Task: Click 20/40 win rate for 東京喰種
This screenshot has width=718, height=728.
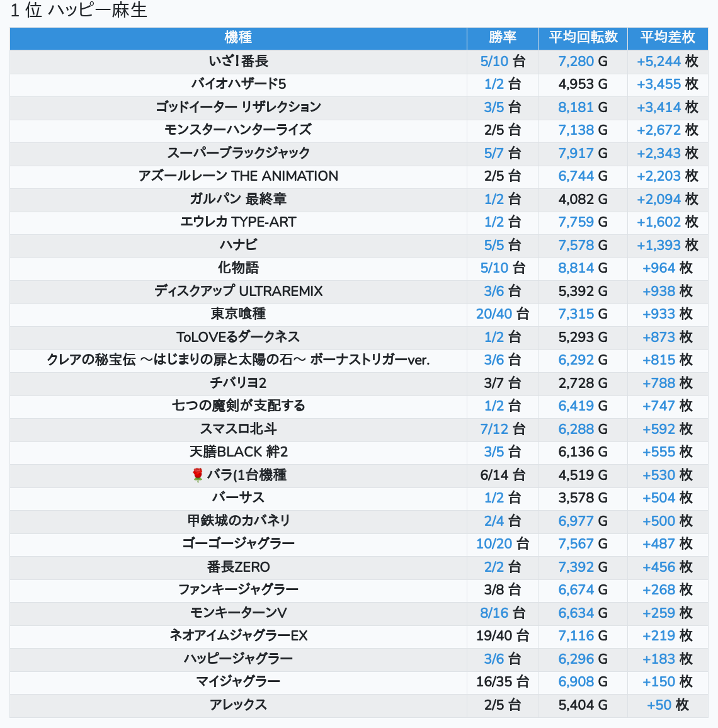Action: click(502, 314)
